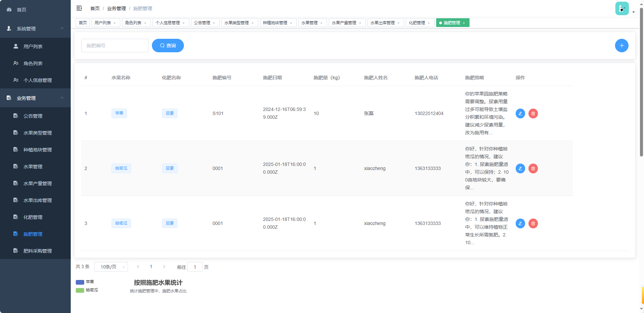Switch to the 水果管理 tab
Image resolution: width=644 pixels, height=313 pixels.
pos(310,23)
